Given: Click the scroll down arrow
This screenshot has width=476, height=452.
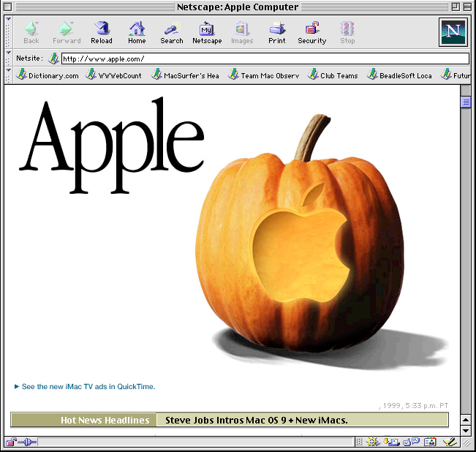Looking at the screenshot, I should click(x=465, y=430).
